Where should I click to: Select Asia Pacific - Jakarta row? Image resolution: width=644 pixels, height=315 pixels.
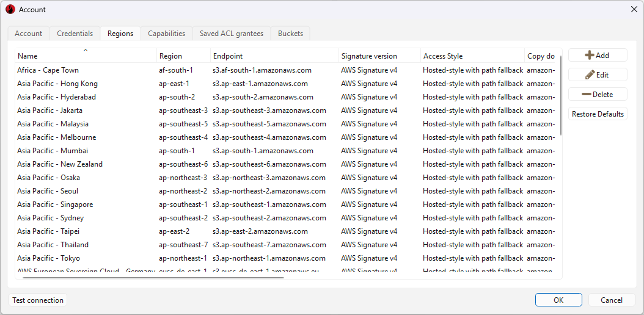click(287, 110)
